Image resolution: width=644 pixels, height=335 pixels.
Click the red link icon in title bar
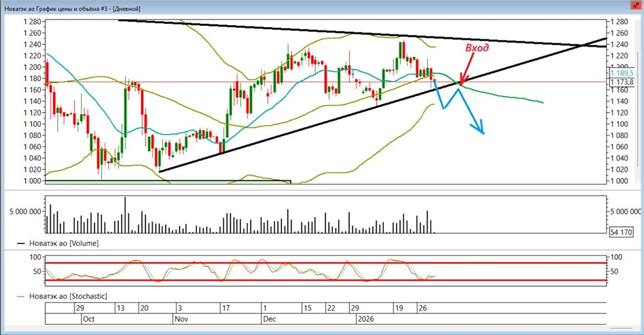[636, 6]
